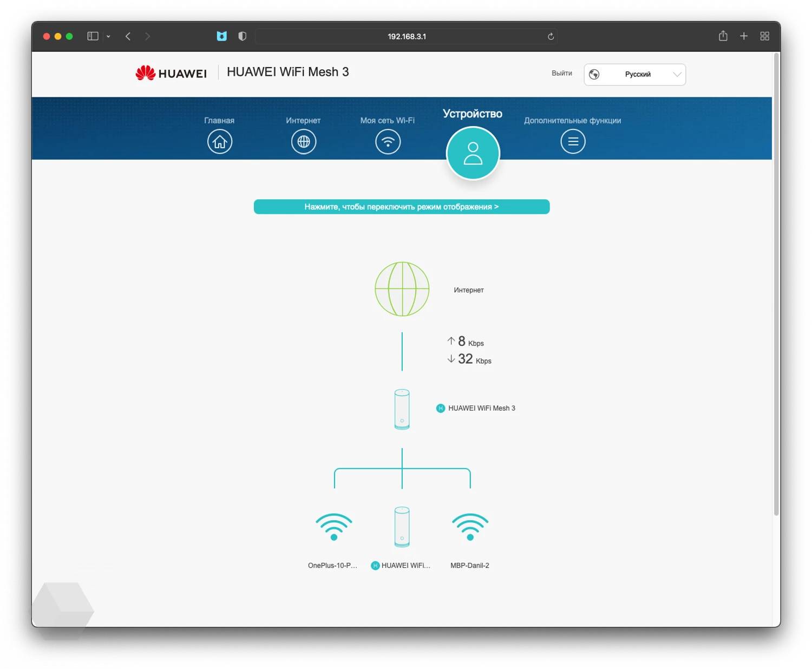Open the Safari share icon

click(x=723, y=36)
